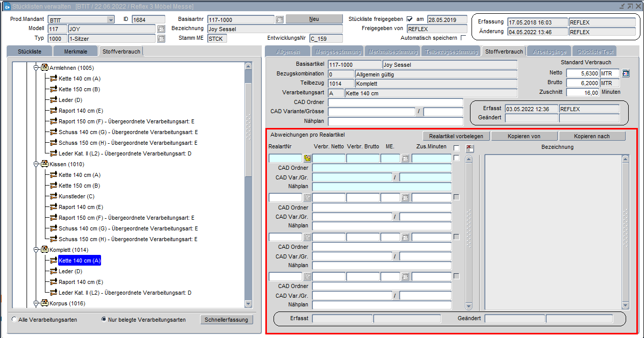The image size is (644, 338).
Task: Collapse the Komplett (1014) tree node
Action: pos(36,250)
